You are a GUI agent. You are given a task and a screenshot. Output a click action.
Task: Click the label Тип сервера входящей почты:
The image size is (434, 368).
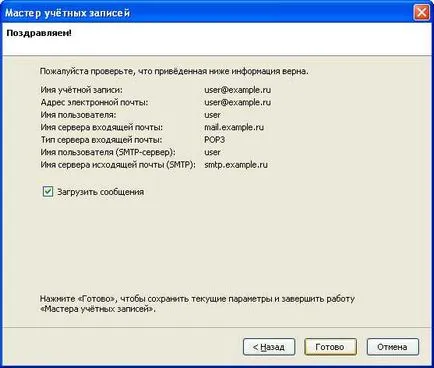pos(101,140)
